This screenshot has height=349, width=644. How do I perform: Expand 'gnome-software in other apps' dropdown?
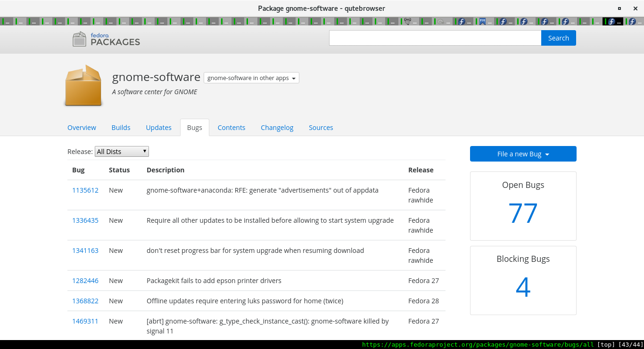click(251, 78)
